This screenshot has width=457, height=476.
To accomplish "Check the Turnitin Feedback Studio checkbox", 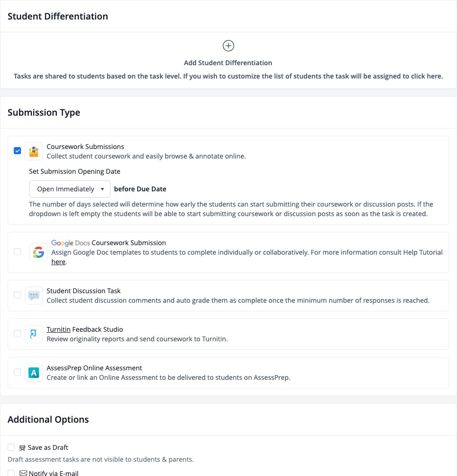I will 17,333.
